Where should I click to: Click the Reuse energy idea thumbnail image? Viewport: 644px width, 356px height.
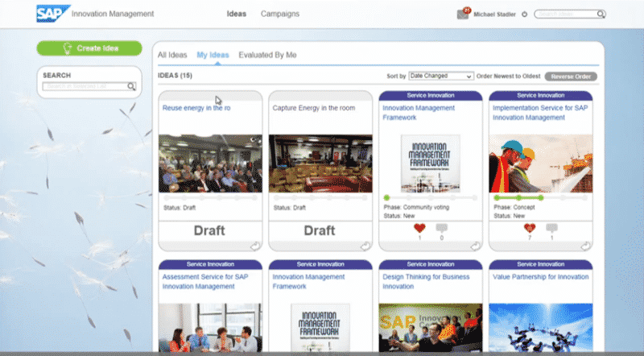point(210,163)
